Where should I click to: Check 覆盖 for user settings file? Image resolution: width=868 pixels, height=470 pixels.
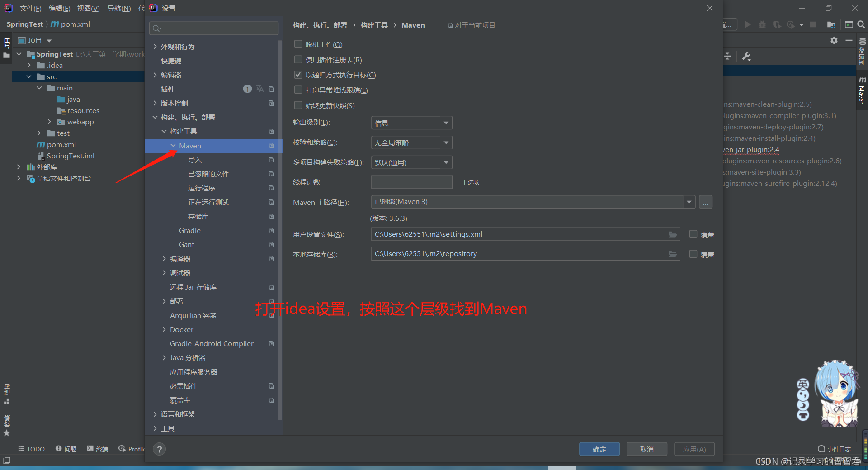click(x=693, y=234)
